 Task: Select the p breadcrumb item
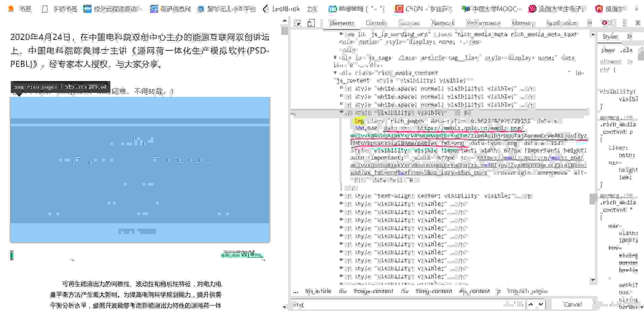498,291
